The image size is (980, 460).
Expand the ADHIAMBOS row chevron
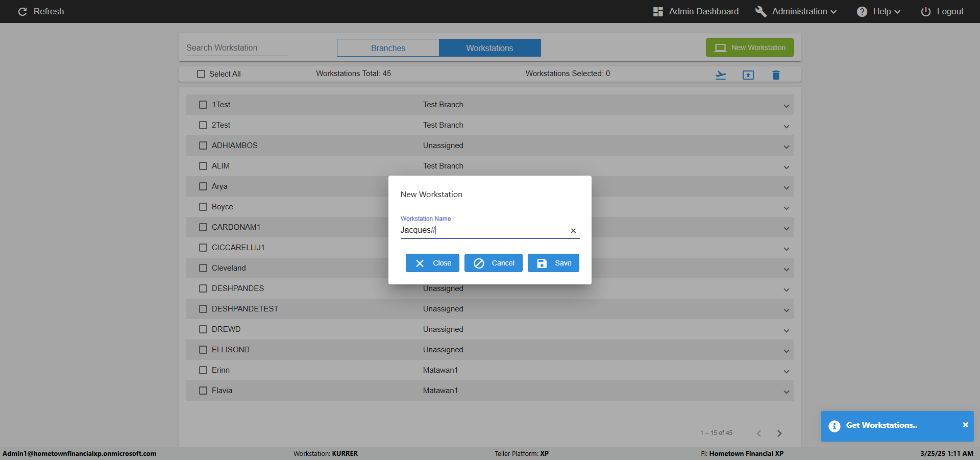[x=787, y=147]
